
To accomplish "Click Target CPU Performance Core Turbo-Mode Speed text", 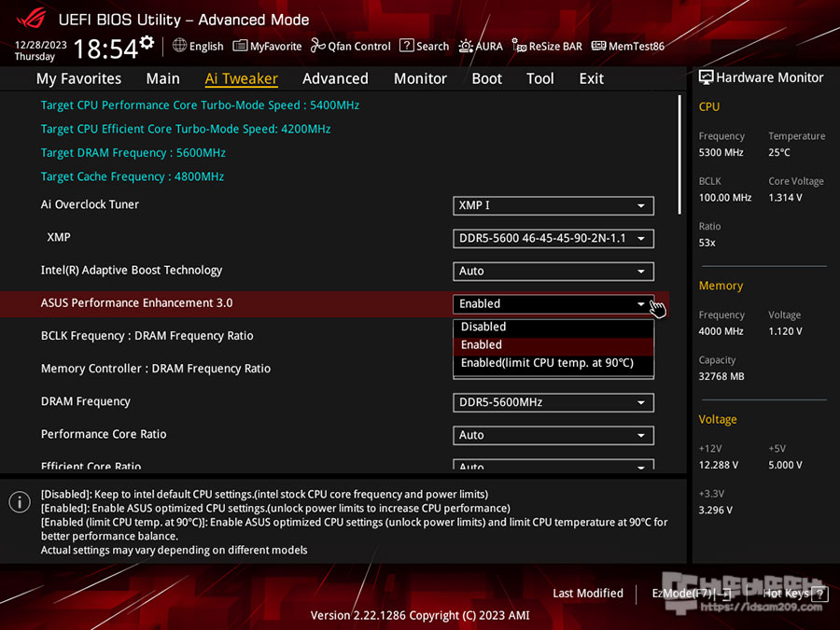I will pos(200,105).
